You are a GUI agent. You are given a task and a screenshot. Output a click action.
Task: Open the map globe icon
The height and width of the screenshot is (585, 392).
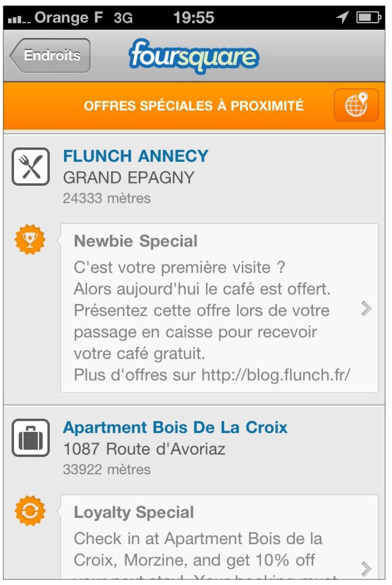coord(356,105)
